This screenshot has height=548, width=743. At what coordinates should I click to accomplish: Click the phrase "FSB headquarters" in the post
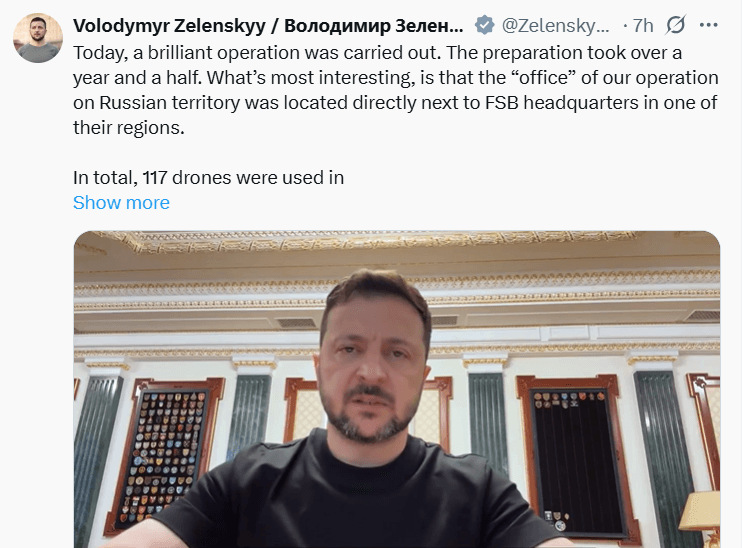coord(562,102)
